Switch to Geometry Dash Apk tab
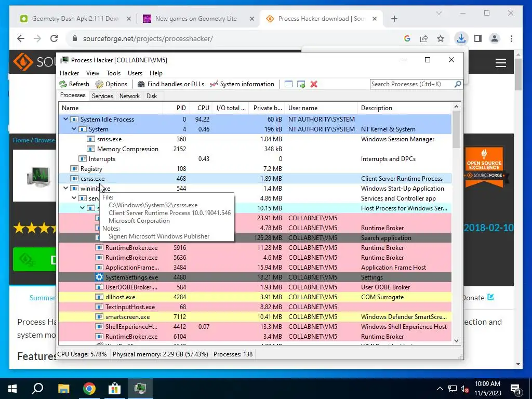 [x=75, y=19]
